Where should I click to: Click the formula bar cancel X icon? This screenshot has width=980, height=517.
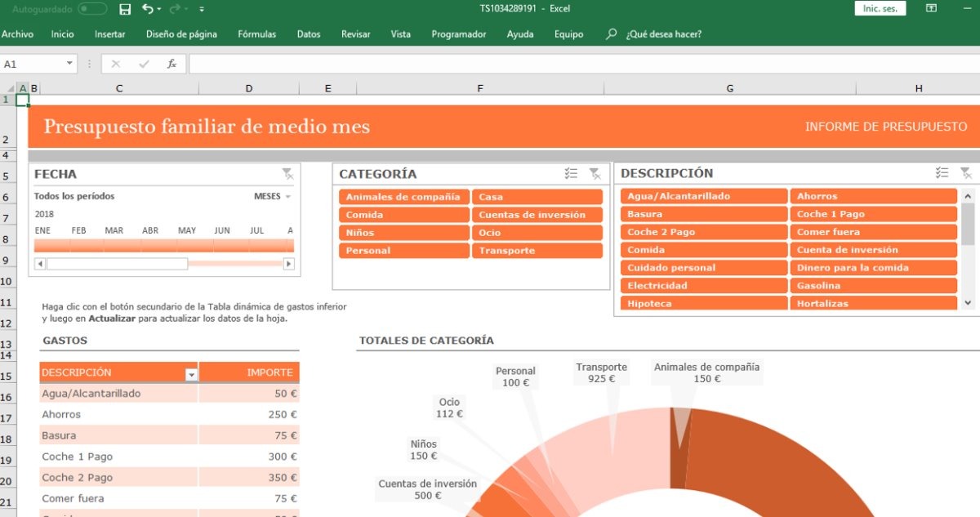pos(115,64)
